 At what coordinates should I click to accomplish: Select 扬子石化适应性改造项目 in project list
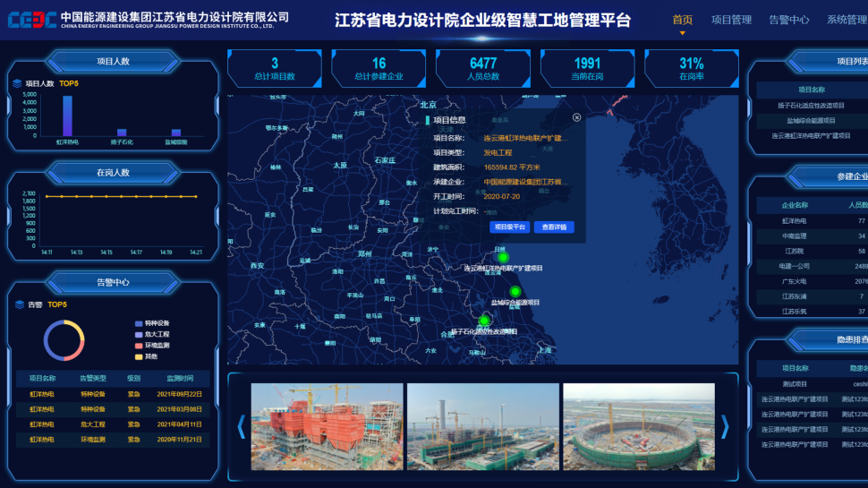pos(812,106)
